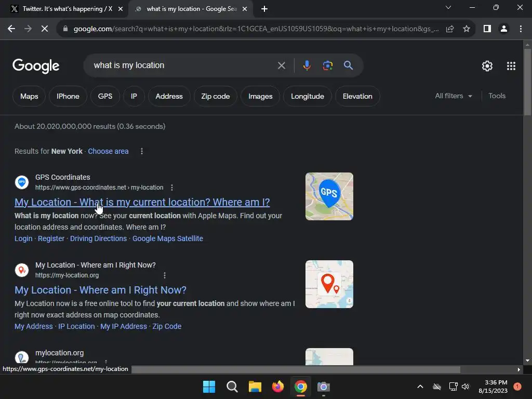Open the Google Maps Satellite sitelink
Image resolution: width=532 pixels, height=399 pixels.
[x=168, y=238]
